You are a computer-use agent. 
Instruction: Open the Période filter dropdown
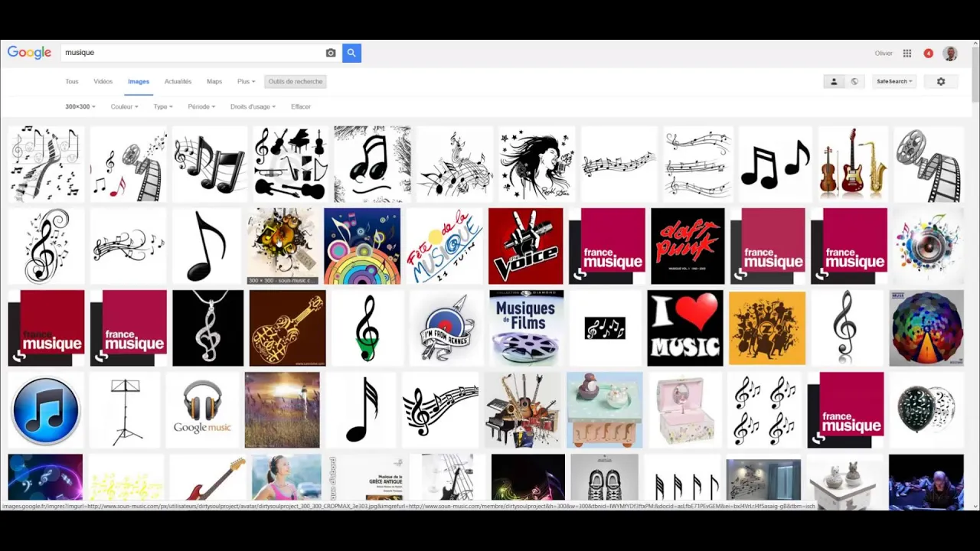(201, 106)
